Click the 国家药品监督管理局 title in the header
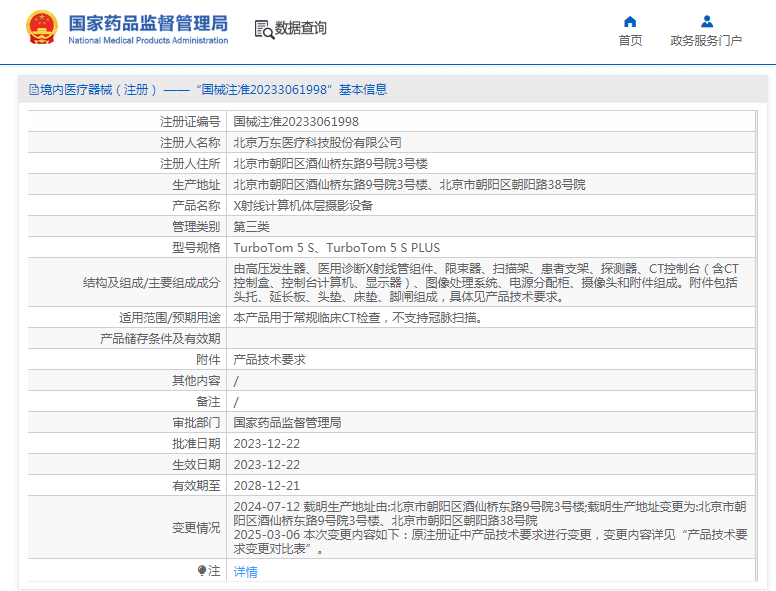The height and width of the screenshot is (591, 776). [148, 23]
